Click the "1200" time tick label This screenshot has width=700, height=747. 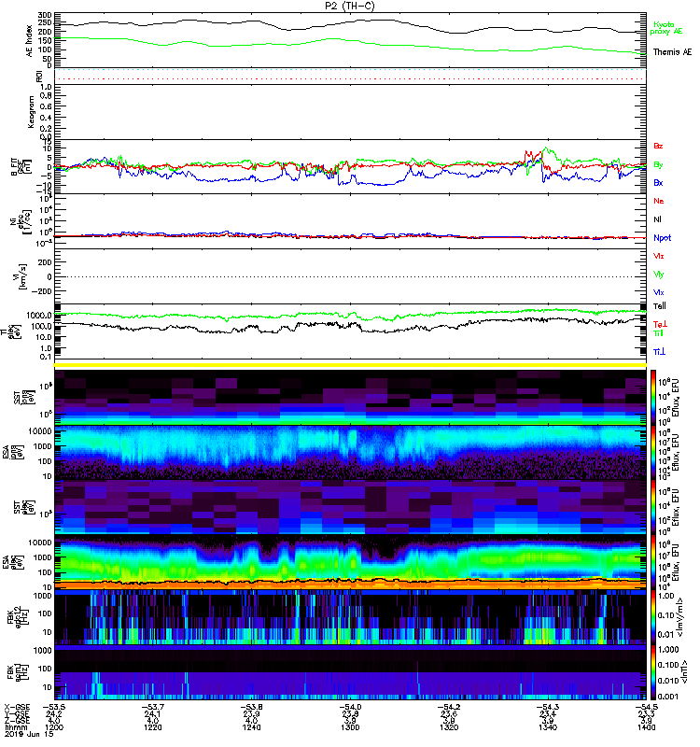[54, 727]
